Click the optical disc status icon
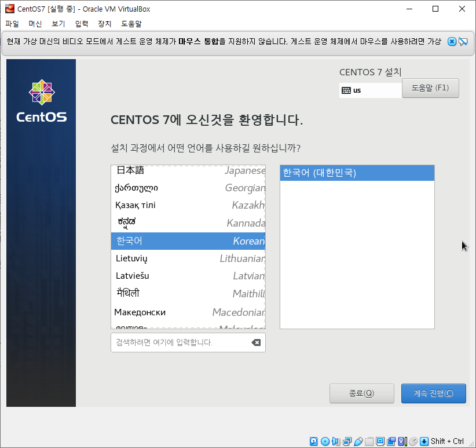476x448 pixels. (x=325, y=441)
